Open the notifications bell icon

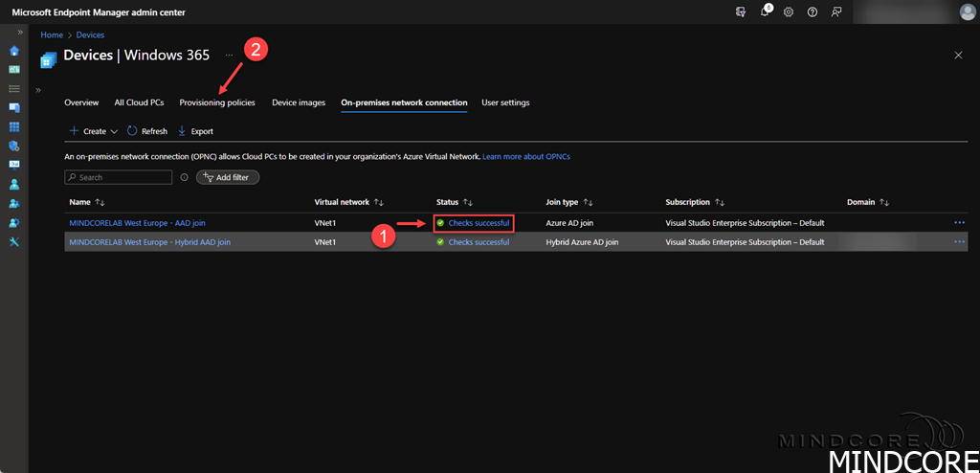[766, 12]
